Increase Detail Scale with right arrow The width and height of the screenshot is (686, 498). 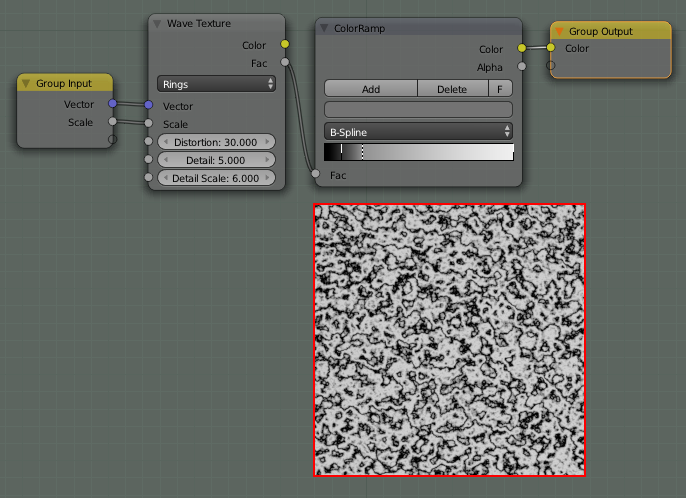click(x=267, y=178)
